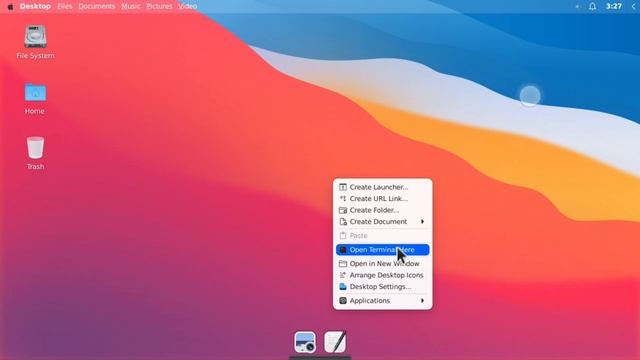Open the notification bell icon
Screen dimensions: 640x360
(x=592, y=6)
